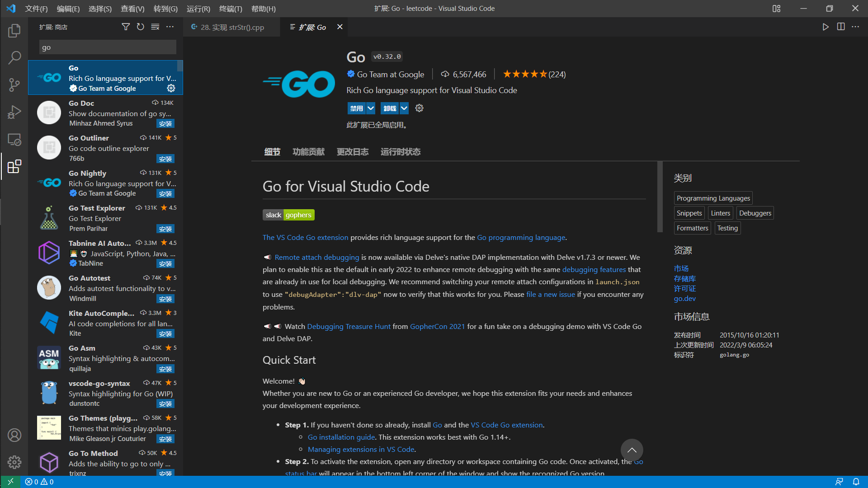Open Run and Debug view
Viewport: 868px width, 488px height.
pyautogui.click(x=14, y=112)
